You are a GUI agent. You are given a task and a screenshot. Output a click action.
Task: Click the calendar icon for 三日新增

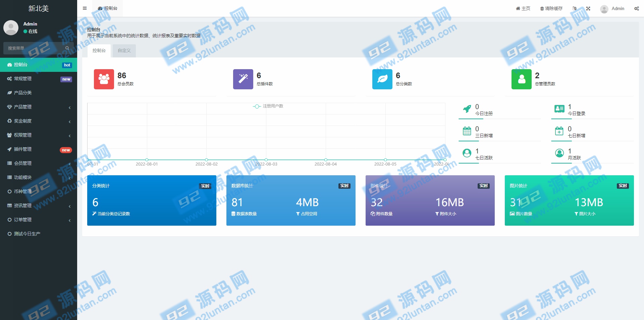coord(467,131)
